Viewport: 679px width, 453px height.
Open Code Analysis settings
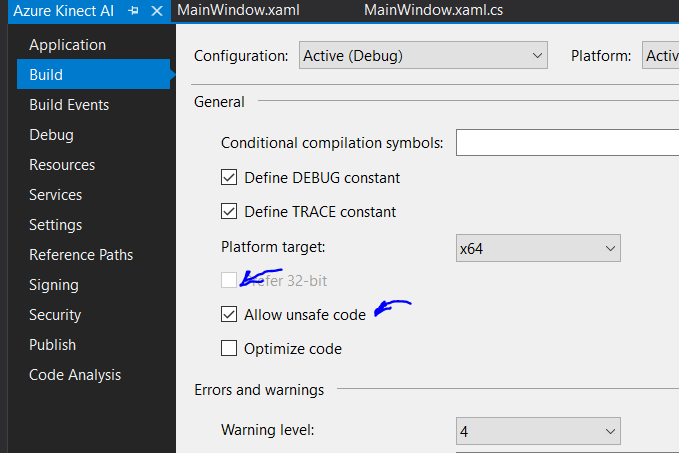tap(75, 375)
